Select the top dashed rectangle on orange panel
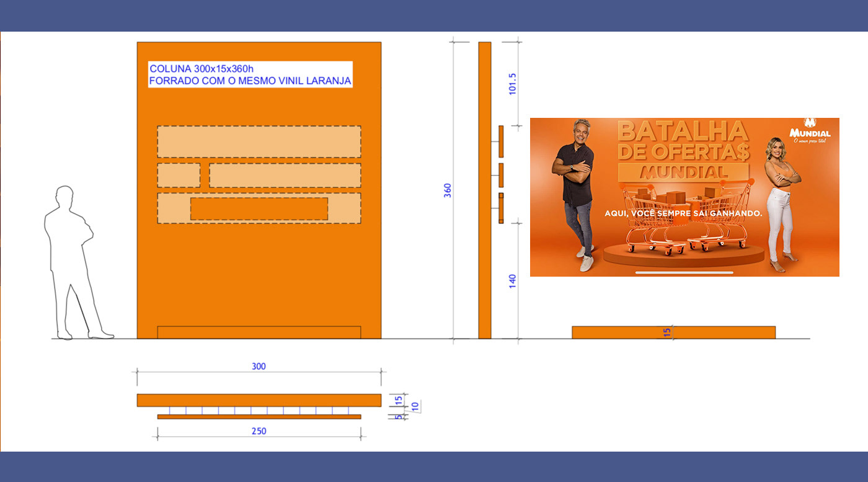This screenshot has width=868, height=482. click(259, 142)
